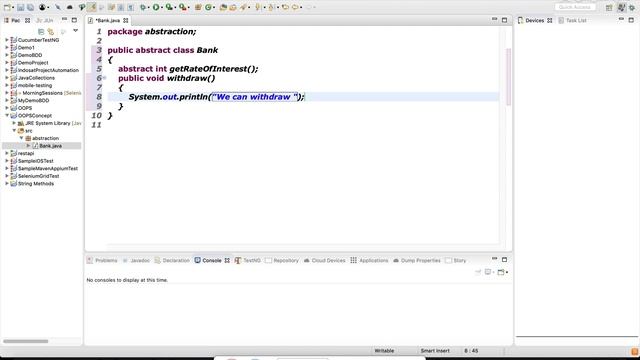Viewport: 640px width, 360px height.
Task: Toggle Mark Occurrences highlighted toolbar icon
Action: pos(92,7)
